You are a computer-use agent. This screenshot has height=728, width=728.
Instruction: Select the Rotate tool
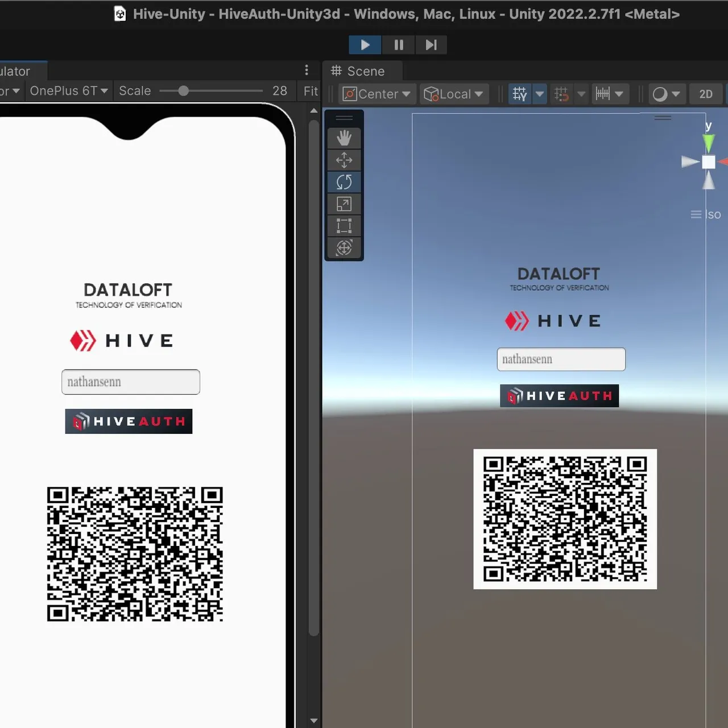(x=344, y=182)
